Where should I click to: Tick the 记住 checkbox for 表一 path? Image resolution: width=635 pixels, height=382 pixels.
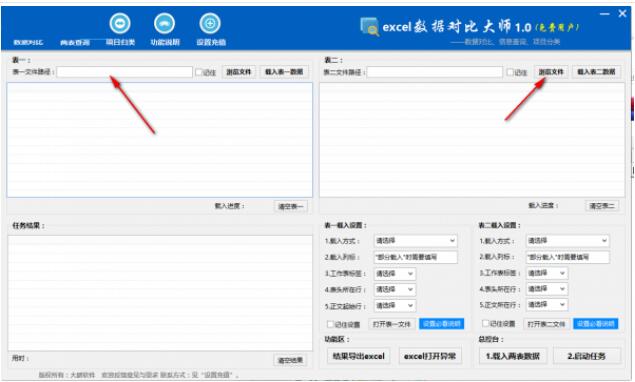(199, 72)
